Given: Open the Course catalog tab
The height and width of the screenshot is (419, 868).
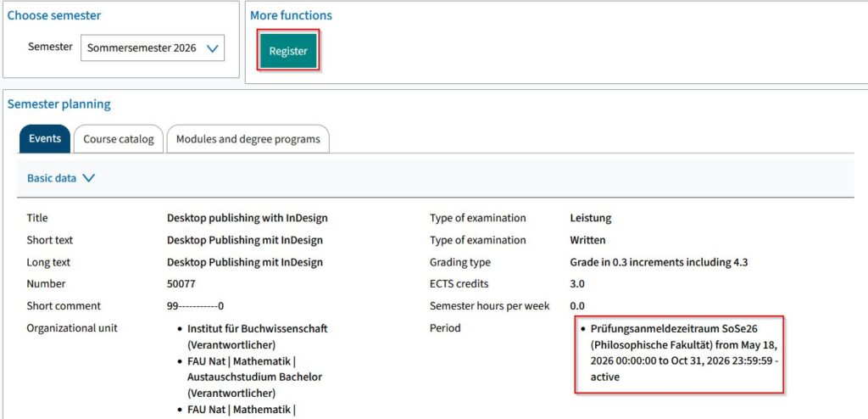Looking at the screenshot, I should point(119,139).
